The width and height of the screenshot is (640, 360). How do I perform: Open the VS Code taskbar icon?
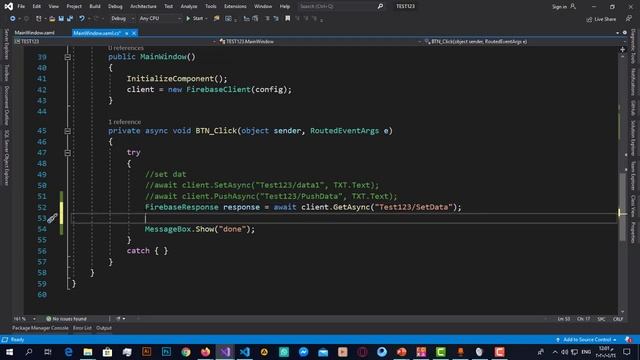[244, 352]
